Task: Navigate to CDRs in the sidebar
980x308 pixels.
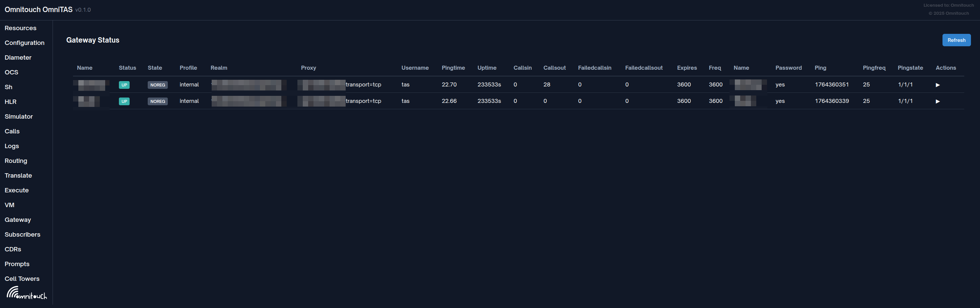Action: [x=13, y=249]
